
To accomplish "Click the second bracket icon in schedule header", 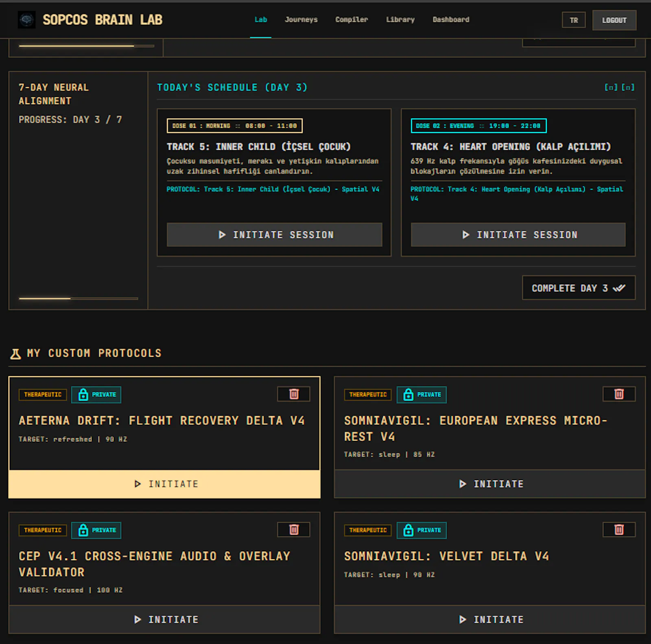I will point(628,87).
